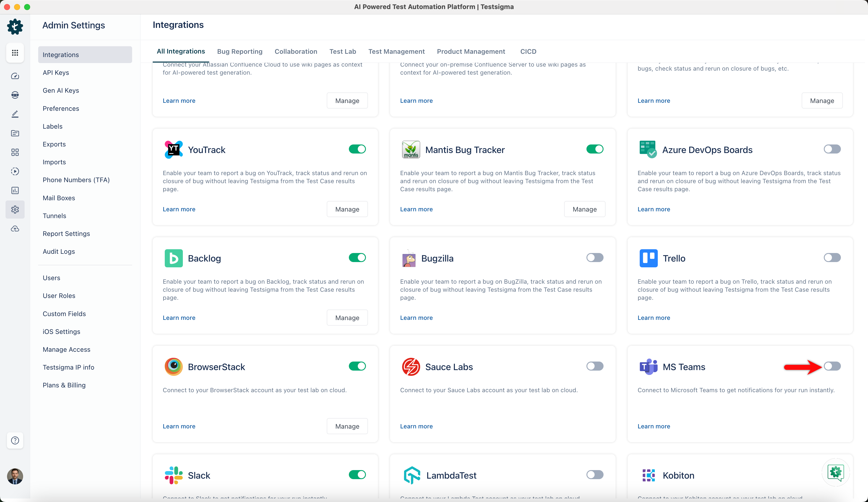Turn on the MS Teams toggle
This screenshot has width=868, height=502.
832,366
